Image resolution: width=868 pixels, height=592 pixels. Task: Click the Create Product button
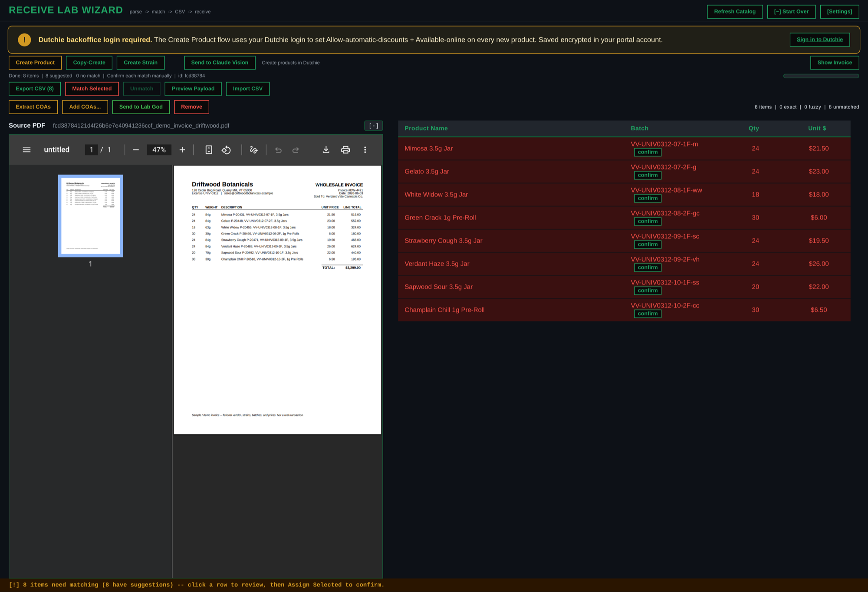pyautogui.click(x=35, y=63)
